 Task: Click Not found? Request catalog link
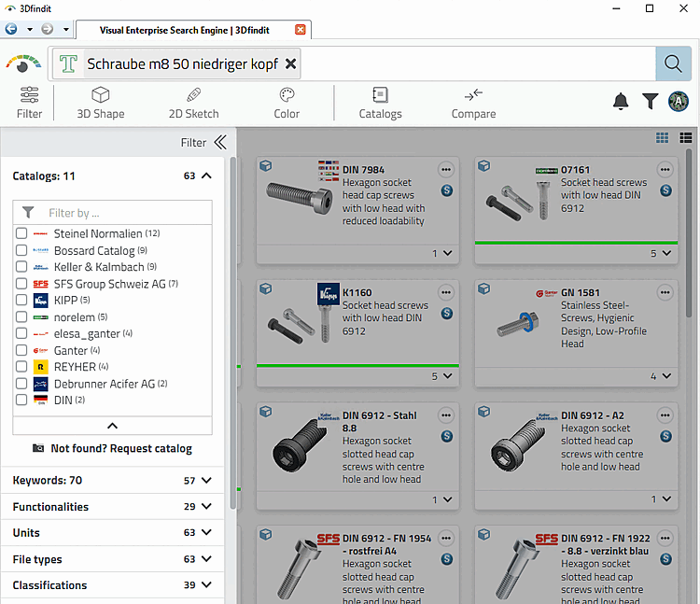113,448
